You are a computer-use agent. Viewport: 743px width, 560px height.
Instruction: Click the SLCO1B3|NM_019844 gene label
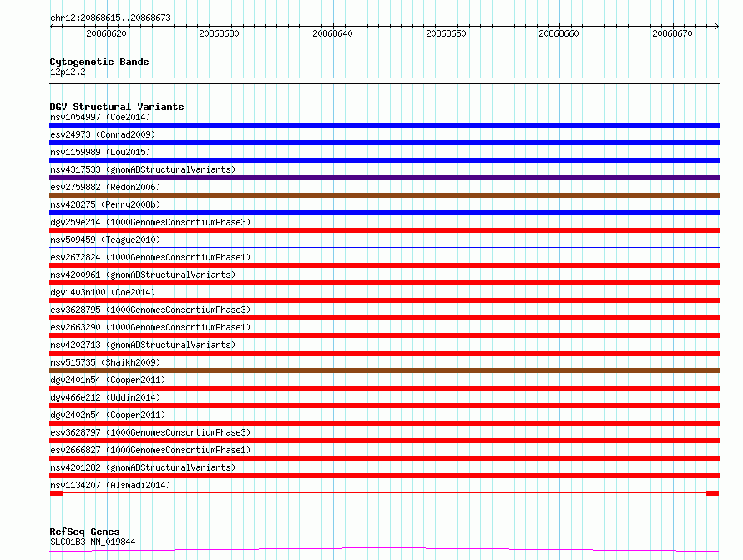tap(93, 542)
